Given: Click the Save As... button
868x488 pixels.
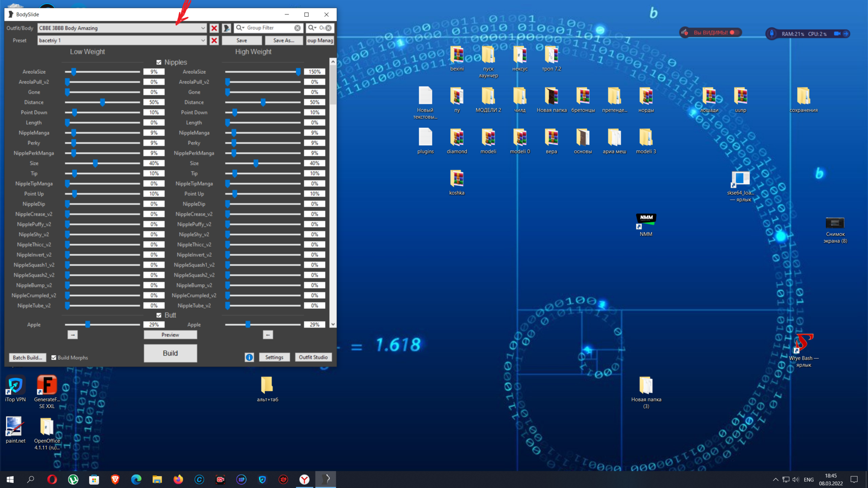Looking at the screenshot, I should click(283, 41).
